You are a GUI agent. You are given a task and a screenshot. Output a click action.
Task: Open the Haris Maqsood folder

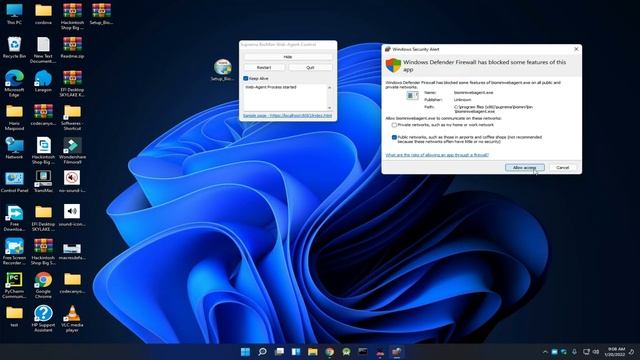(x=14, y=117)
